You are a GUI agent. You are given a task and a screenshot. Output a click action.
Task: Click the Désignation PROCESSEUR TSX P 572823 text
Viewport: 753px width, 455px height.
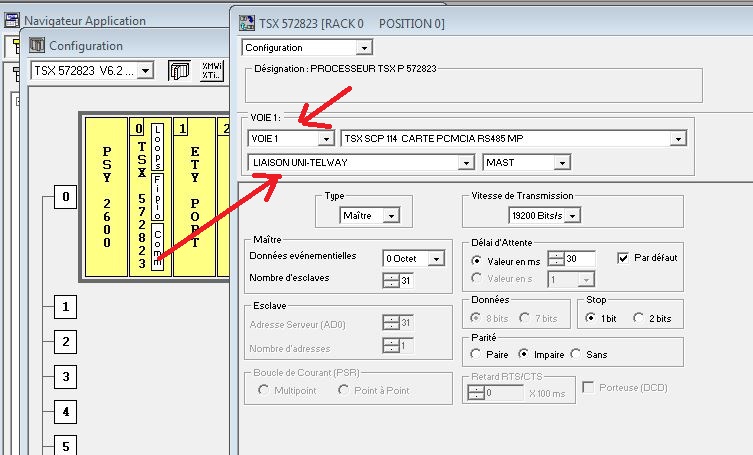[345, 69]
